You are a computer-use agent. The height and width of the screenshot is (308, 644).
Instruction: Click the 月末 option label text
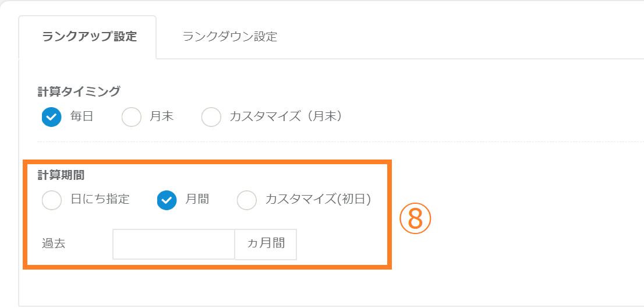[162, 116]
